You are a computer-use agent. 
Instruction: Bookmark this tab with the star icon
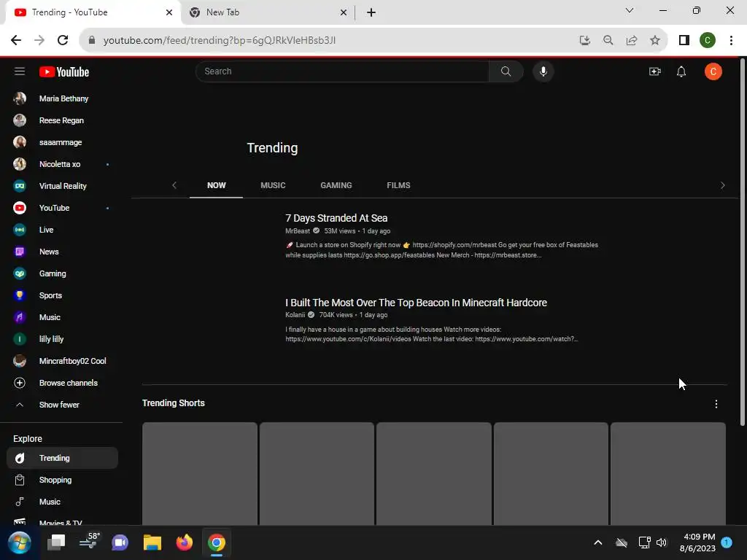coord(655,40)
